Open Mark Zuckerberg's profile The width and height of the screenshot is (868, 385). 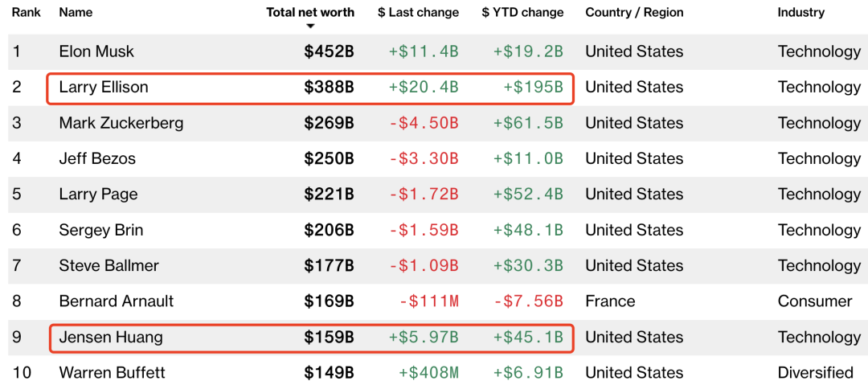point(121,122)
